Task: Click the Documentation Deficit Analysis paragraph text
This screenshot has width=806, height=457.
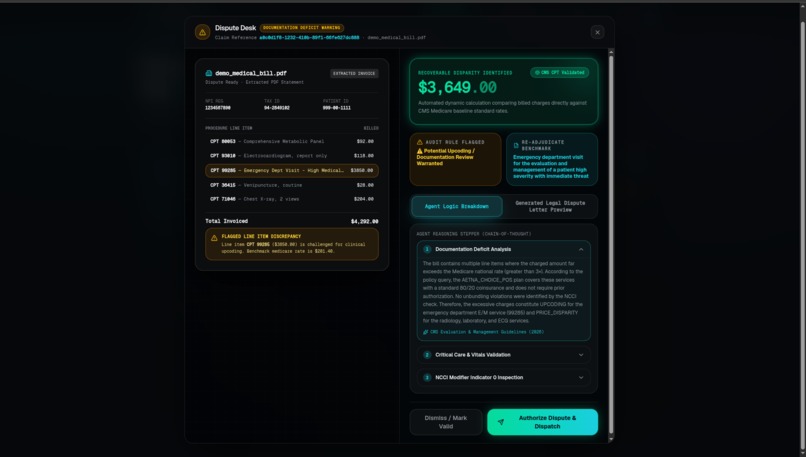Action: (x=503, y=292)
